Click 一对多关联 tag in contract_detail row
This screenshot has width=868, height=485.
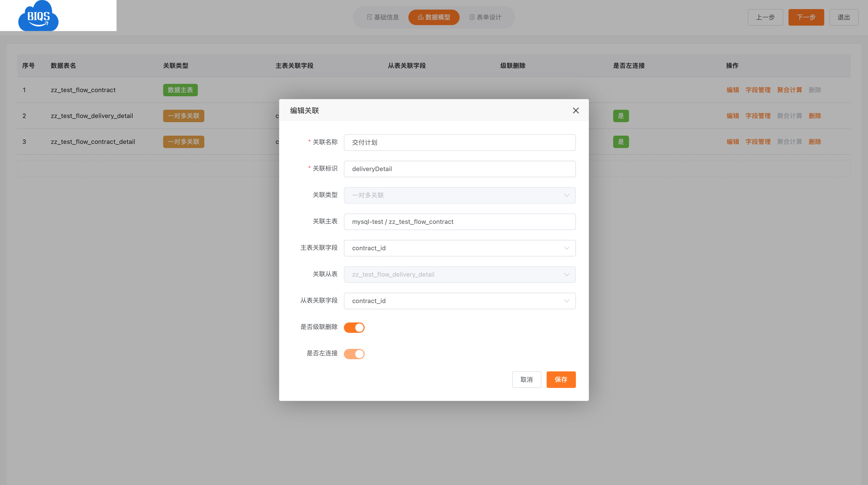[184, 142]
